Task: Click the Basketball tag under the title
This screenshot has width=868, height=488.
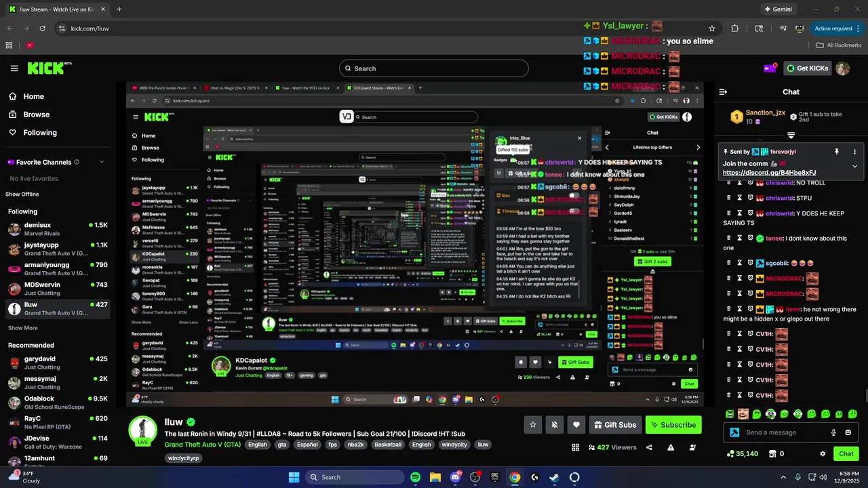Action: (387, 445)
